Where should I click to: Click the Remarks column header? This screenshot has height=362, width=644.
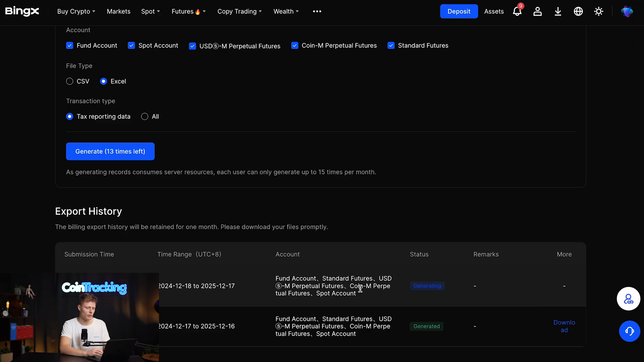click(486, 254)
